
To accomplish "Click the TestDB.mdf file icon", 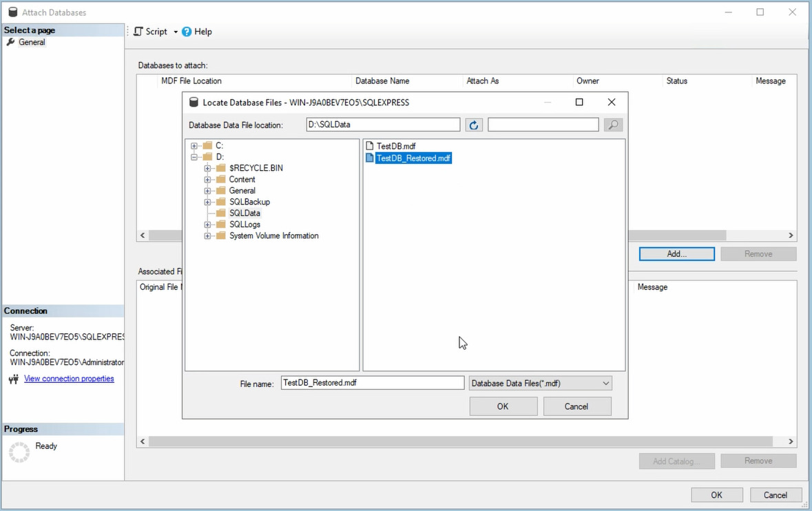I will 370,146.
